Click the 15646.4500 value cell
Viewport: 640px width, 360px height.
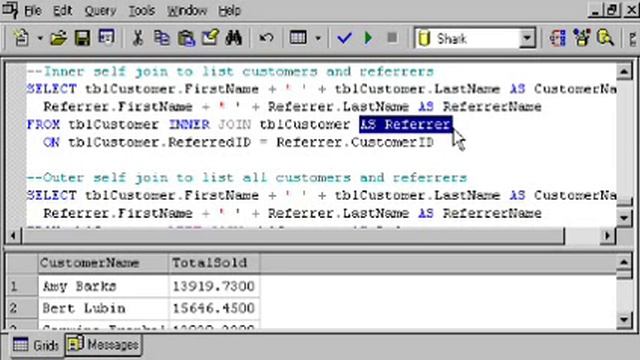click(214, 308)
